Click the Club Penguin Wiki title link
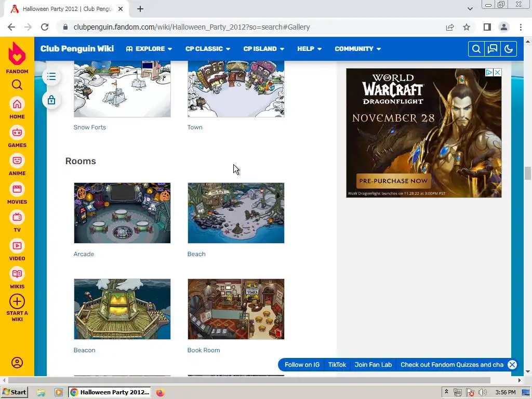Image resolution: width=532 pixels, height=399 pixels. [x=77, y=49]
